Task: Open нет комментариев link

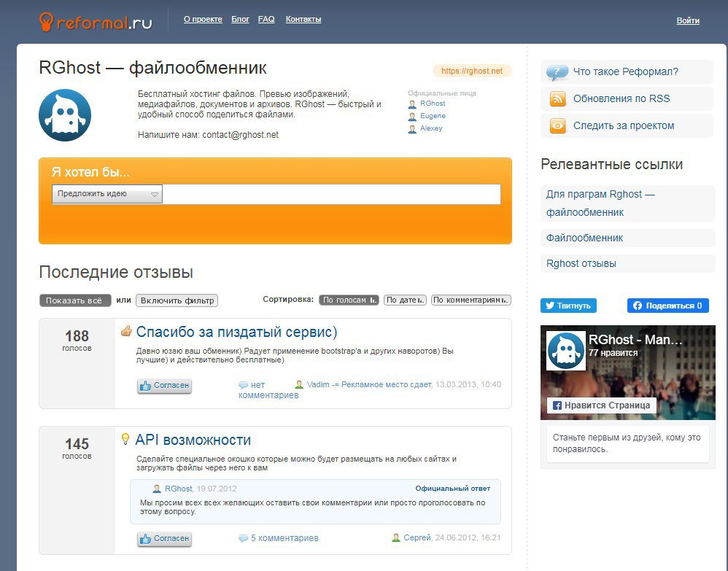Action: (268, 390)
